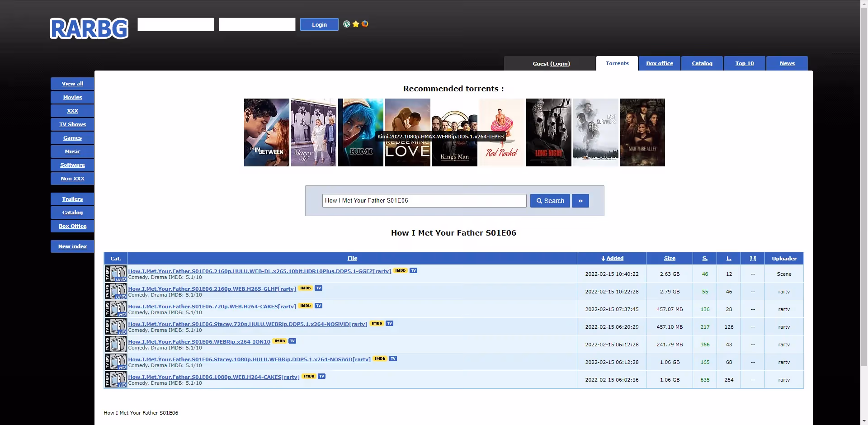Sort results by the Size column header
Viewport: 868px width, 425px height.
pyautogui.click(x=670, y=258)
